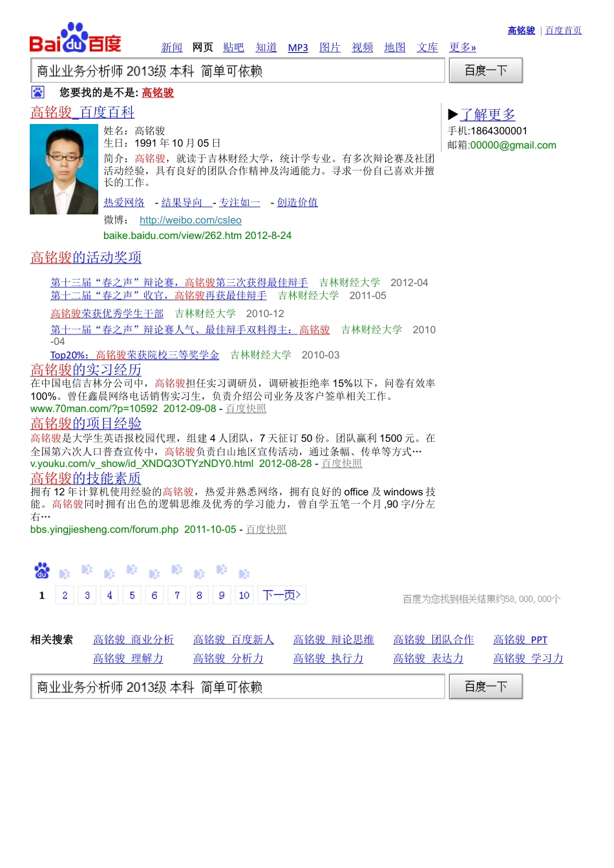The width and height of the screenshot is (614, 868).
Task: Open 百度快照 for 70man.com result
Action: pyautogui.click(x=246, y=408)
